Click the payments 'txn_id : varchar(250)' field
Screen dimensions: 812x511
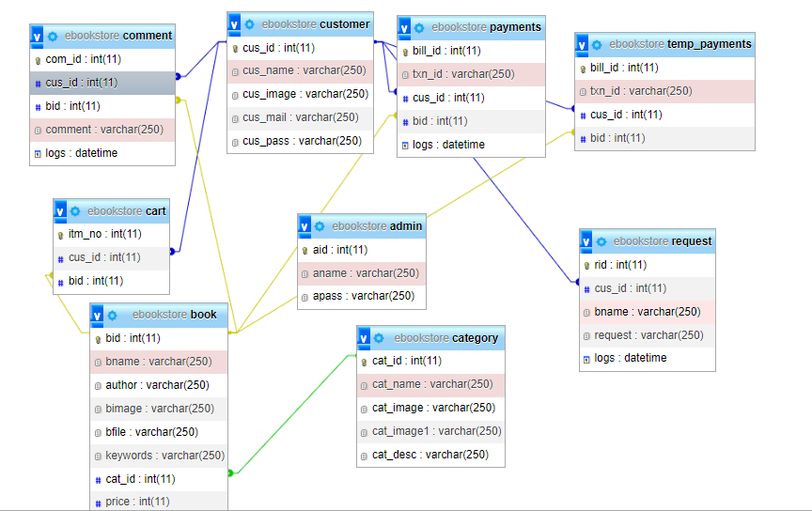[471, 74]
